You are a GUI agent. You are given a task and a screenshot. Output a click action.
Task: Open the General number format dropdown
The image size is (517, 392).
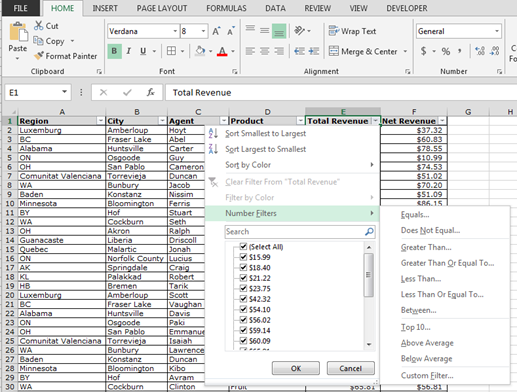pos(497,31)
